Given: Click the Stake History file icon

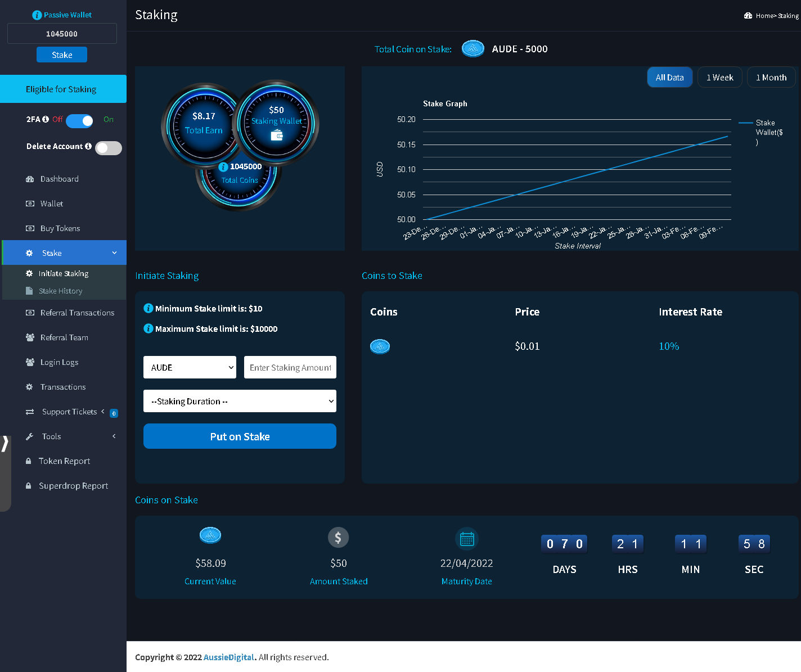Looking at the screenshot, I should (x=29, y=291).
